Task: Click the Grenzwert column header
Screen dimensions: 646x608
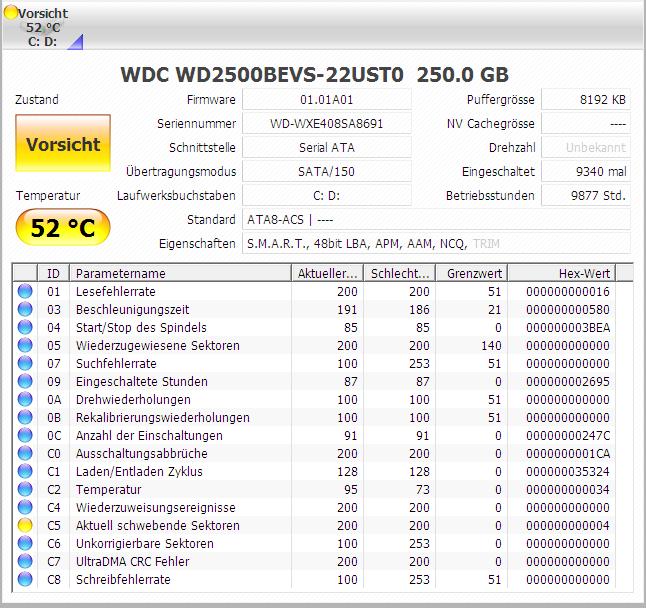Action: (x=472, y=273)
